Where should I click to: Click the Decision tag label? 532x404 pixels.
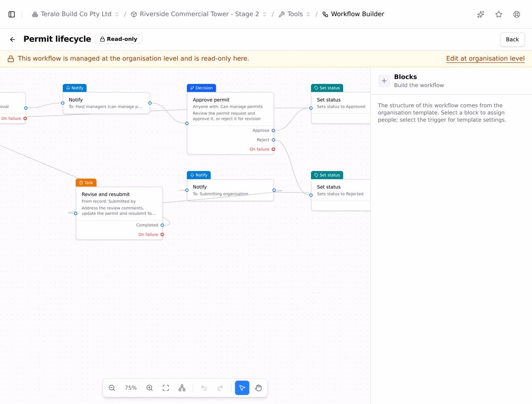[x=202, y=88]
